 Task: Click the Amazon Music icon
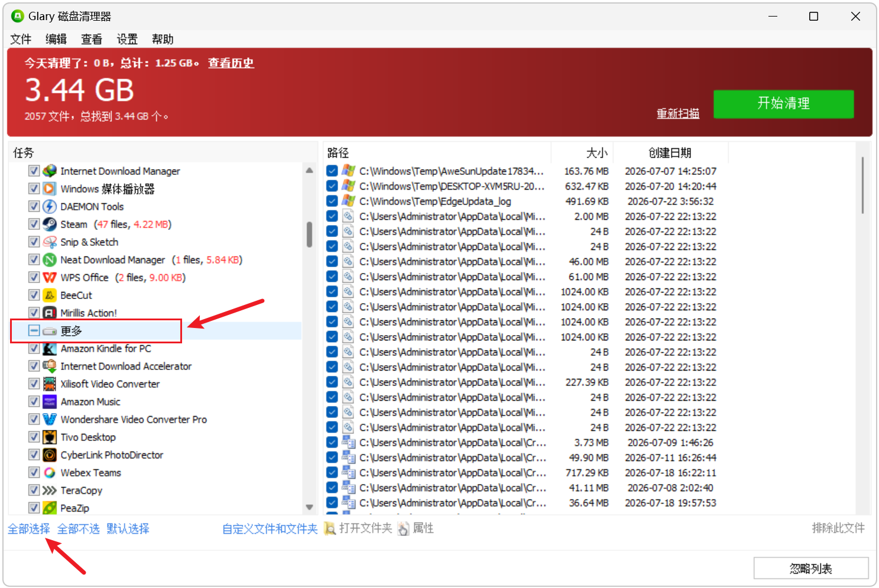pos(50,402)
